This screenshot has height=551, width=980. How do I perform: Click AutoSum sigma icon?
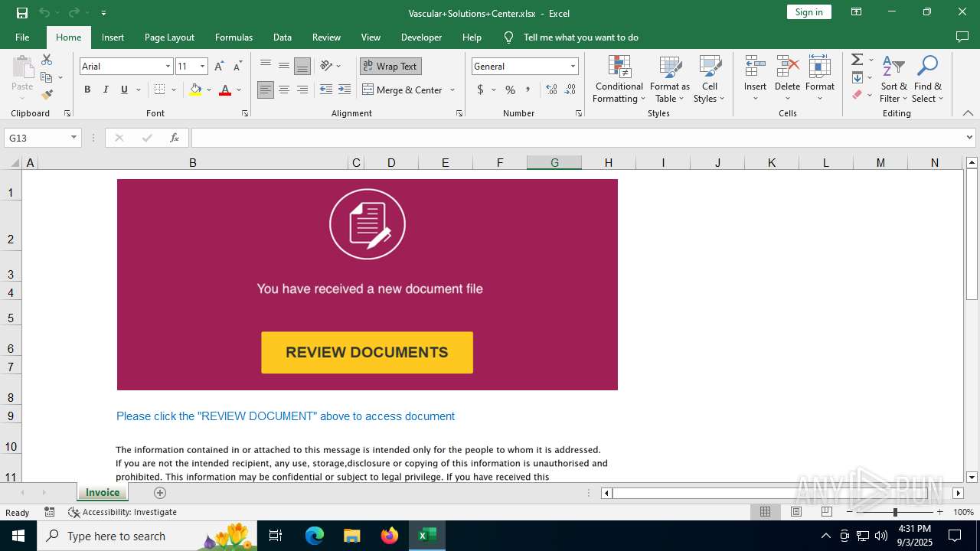point(857,60)
